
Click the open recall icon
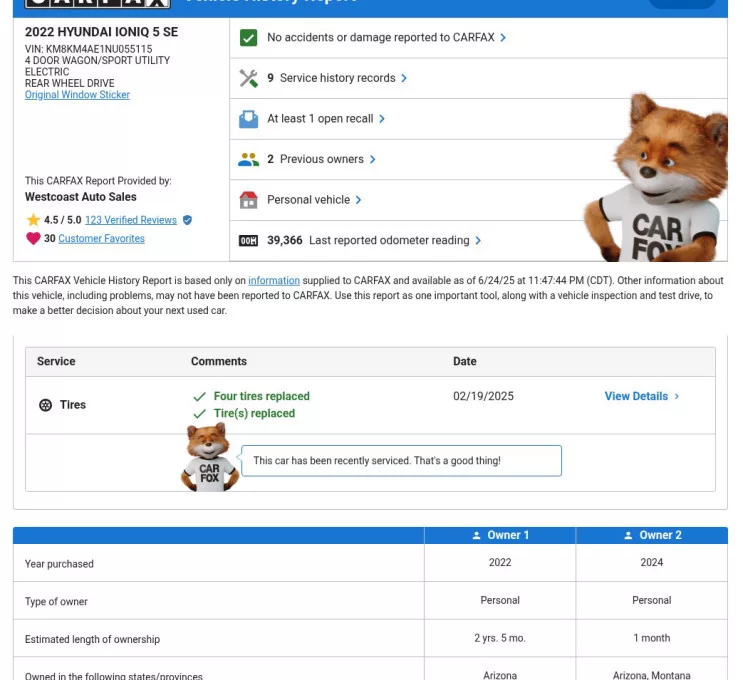click(x=249, y=119)
